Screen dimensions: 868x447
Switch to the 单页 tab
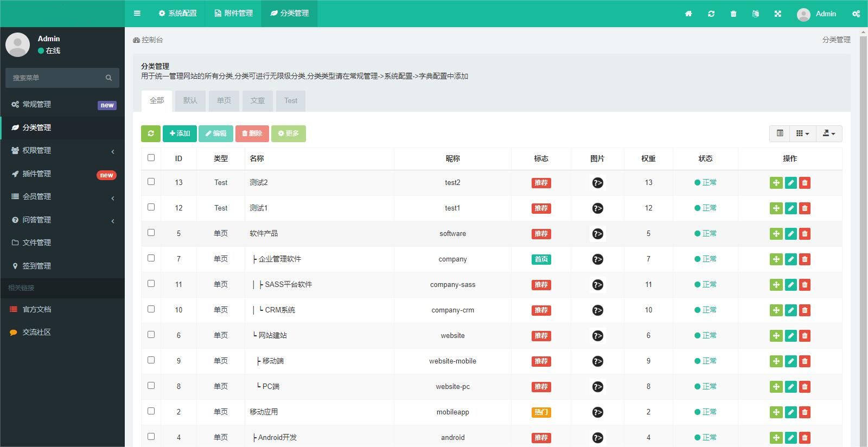224,101
